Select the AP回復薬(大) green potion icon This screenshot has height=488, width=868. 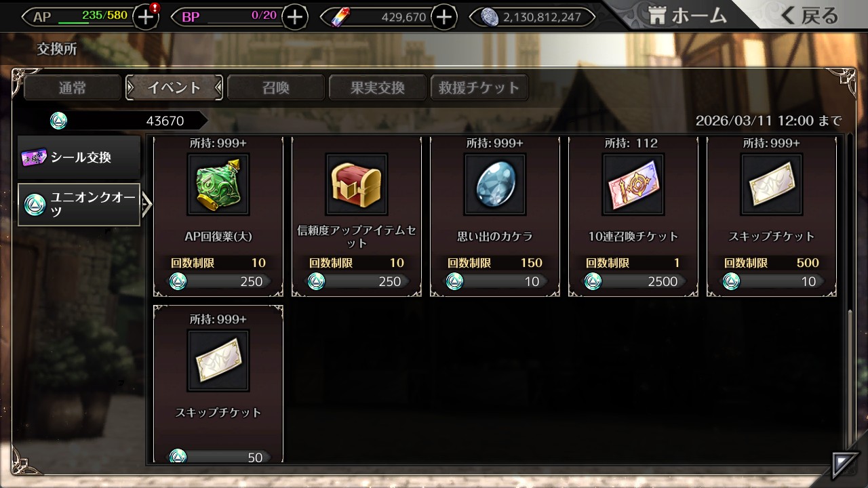coord(218,184)
